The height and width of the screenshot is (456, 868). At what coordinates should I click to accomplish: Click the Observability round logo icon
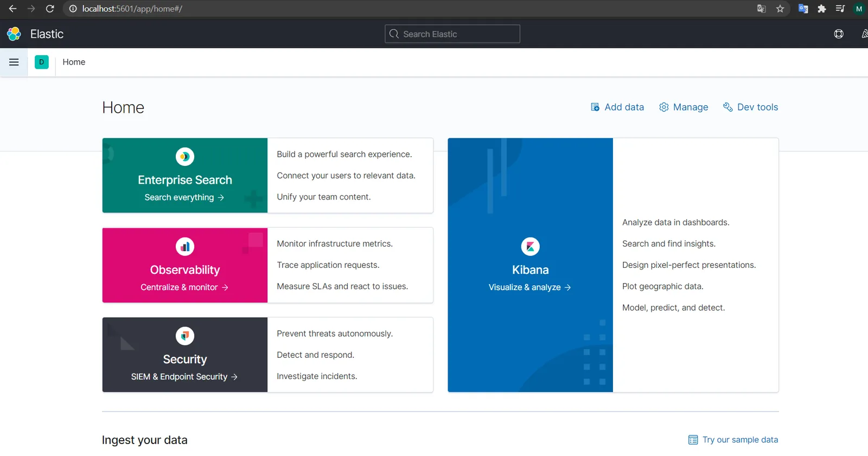click(x=185, y=247)
